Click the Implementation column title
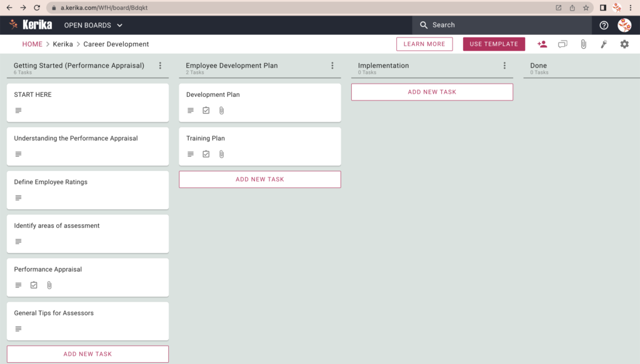This screenshot has width=640, height=364. click(383, 66)
